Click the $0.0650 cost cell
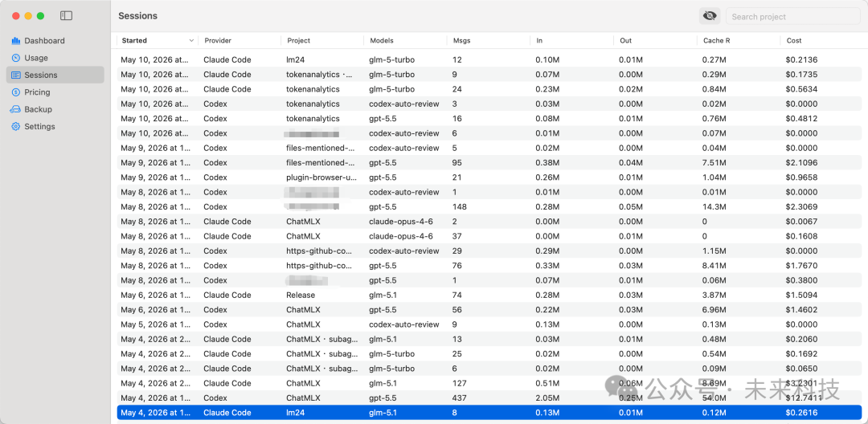 pyautogui.click(x=801, y=369)
